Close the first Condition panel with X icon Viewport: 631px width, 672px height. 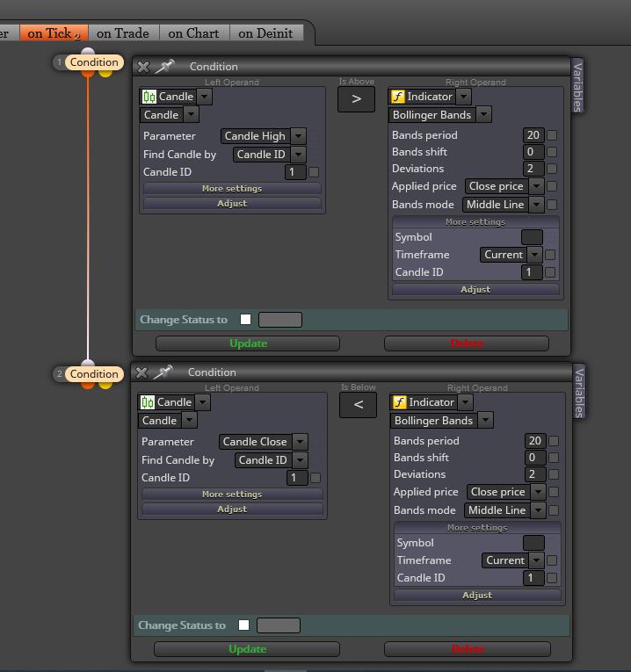(x=143, y=67)
